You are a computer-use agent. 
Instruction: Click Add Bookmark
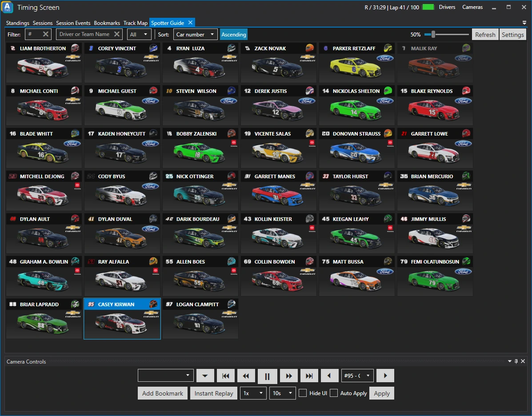[163, 393]
